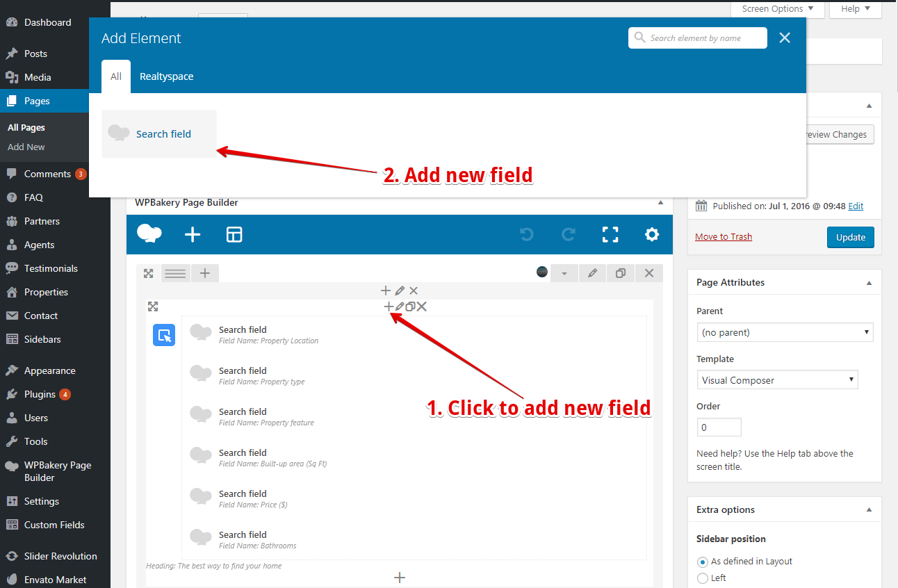Select Search field Property Location
Viewport: 898px width, 588px height.
tap(414, 334)
